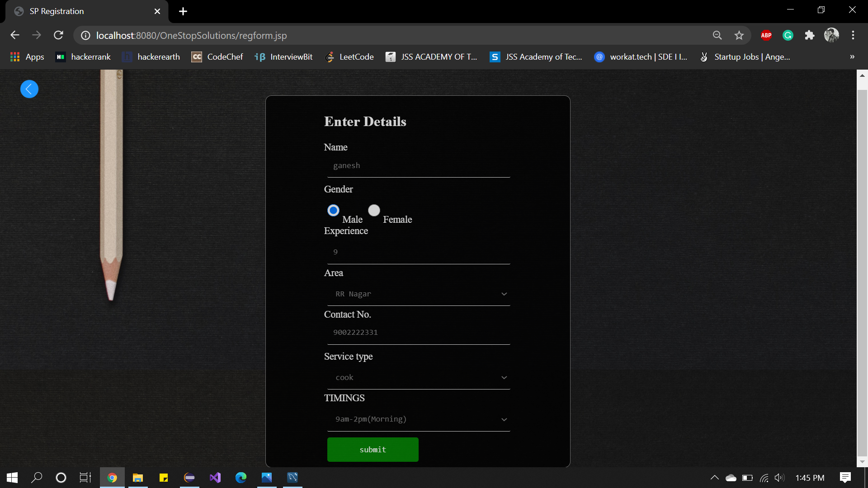Expand the Area dropdown showing RR Nagar

pyautogui.click(x=419, y=294)
